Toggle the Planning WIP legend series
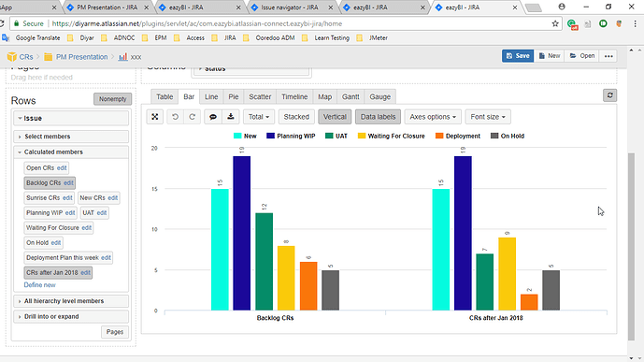This screenshot has width=644, height=362. point(291,136)
